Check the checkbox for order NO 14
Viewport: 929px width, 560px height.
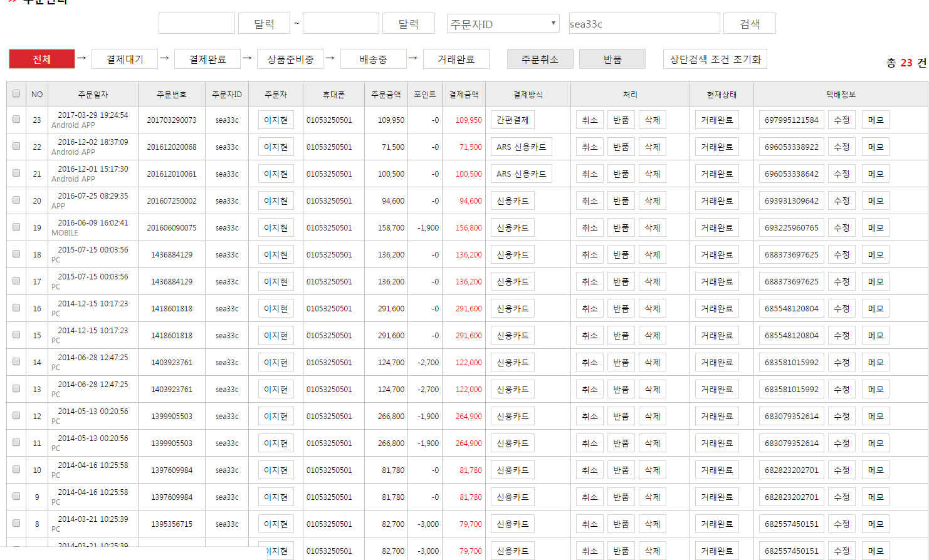tap(16, 361)
